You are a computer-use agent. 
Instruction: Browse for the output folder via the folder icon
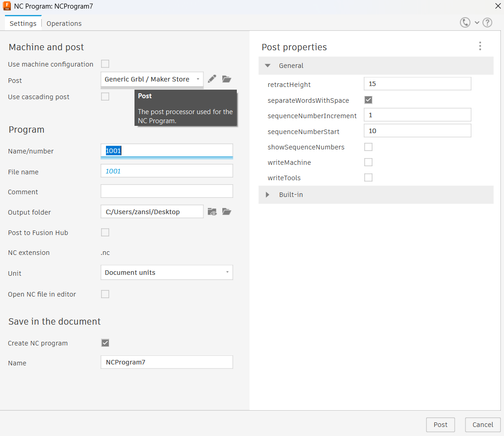pos(226,212)
